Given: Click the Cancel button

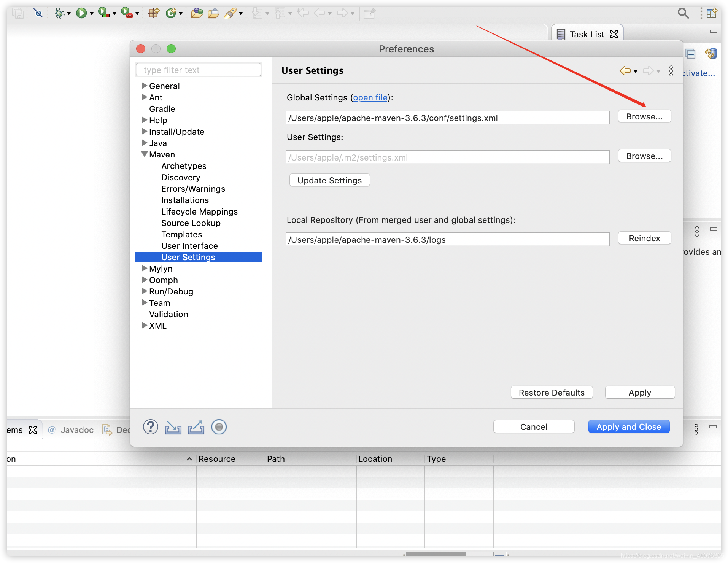Looking at the screenshot, I should point(534,427).
